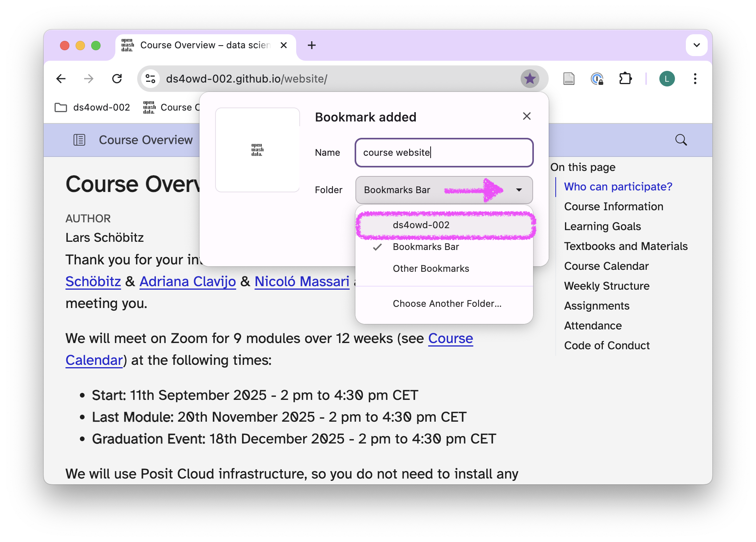The height and width of the screenshot is (542, 756).
Task: Toggle the sidebar icon beside Course Overview
Action: (79, 140)
